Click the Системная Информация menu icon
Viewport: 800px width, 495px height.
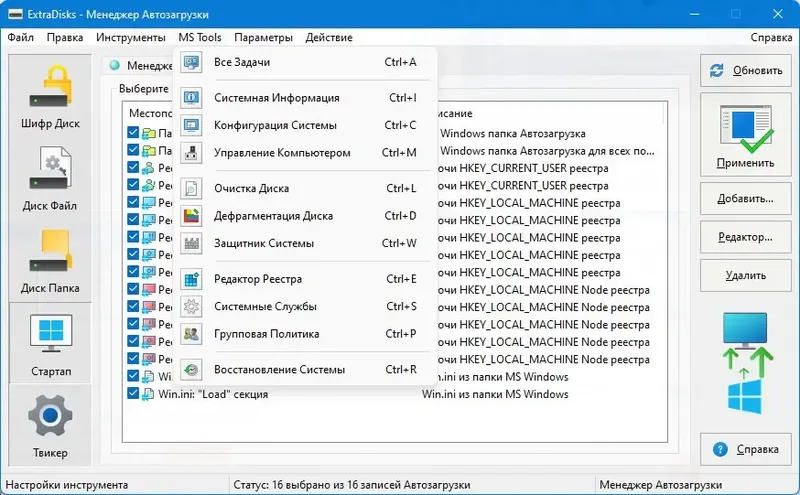tap(194, 98)
